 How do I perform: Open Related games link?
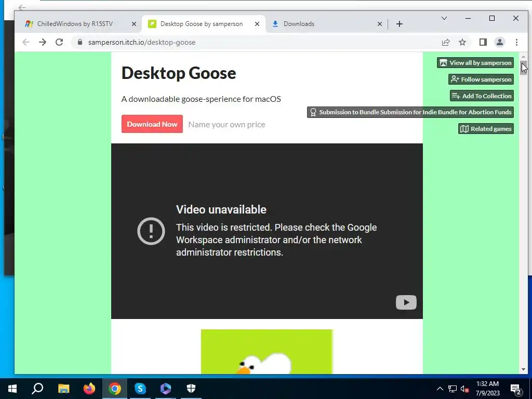[x=486, y=129]
